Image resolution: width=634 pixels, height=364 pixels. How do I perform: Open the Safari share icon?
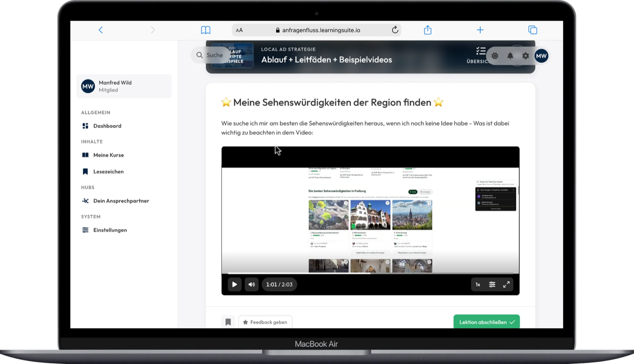427,30
